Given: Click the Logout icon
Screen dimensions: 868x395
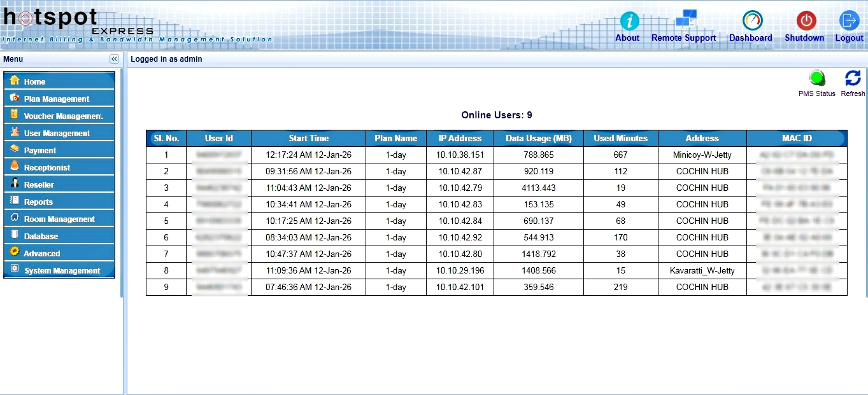Looking at the screenshot, I should click(x=849, y=20).
